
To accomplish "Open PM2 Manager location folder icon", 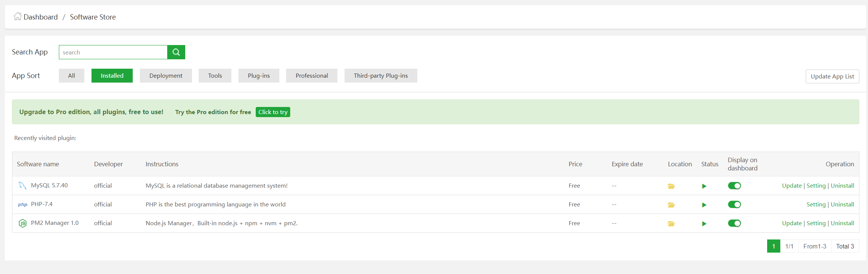I will point(671,224).
